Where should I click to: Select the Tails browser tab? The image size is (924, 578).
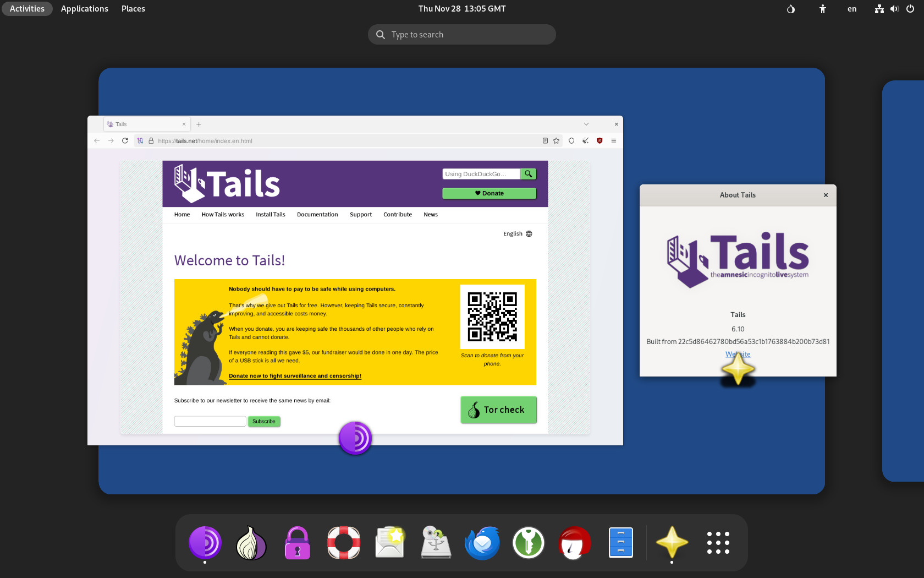tap(147, 124)
